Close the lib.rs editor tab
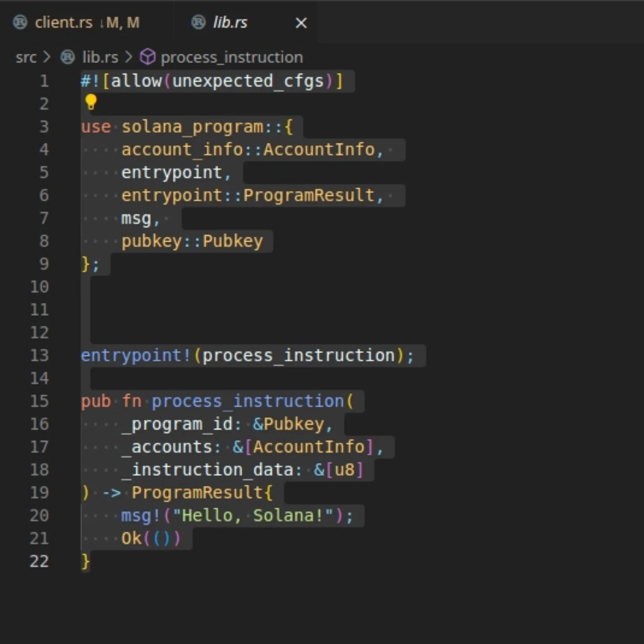Screen dimensions: 644x644 (301, 23)
